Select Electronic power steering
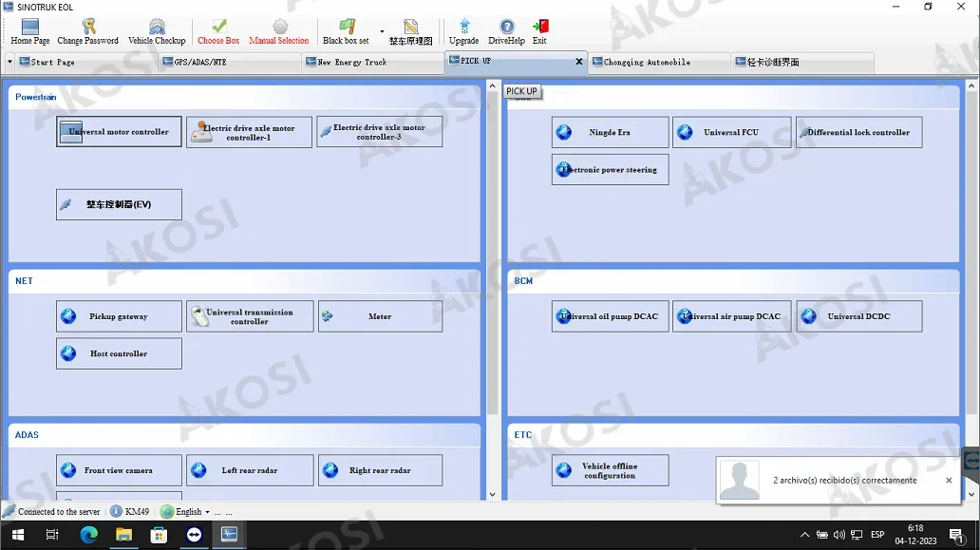Viewport: 980px width, 550px height. 610,169
